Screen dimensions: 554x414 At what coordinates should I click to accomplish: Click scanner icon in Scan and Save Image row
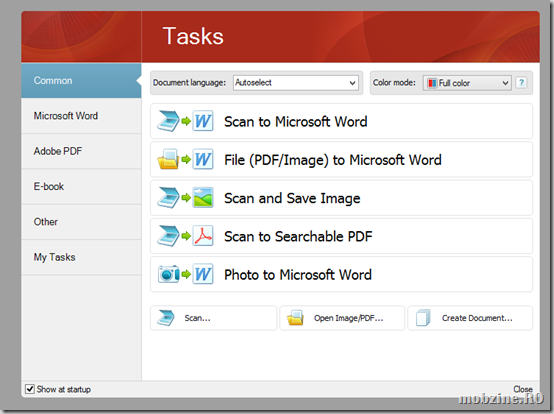pos(169,197)
